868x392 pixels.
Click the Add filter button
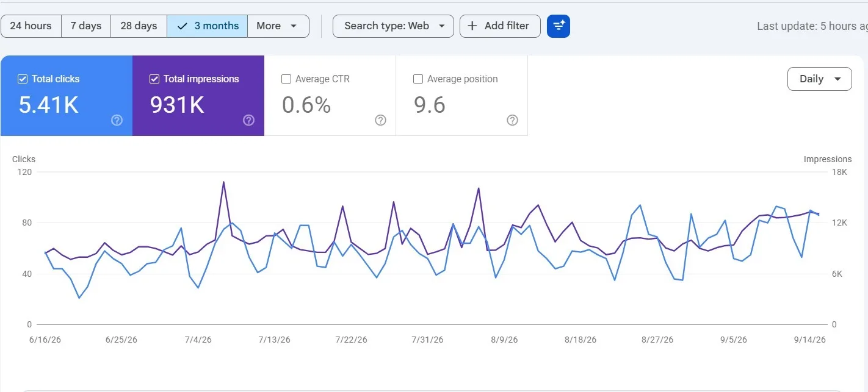pyautogui.click(x=500, y=26)
